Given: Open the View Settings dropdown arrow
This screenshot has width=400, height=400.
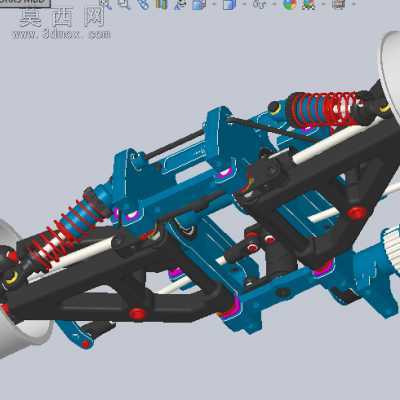Looking at the screenshot, I should (353, 4).
